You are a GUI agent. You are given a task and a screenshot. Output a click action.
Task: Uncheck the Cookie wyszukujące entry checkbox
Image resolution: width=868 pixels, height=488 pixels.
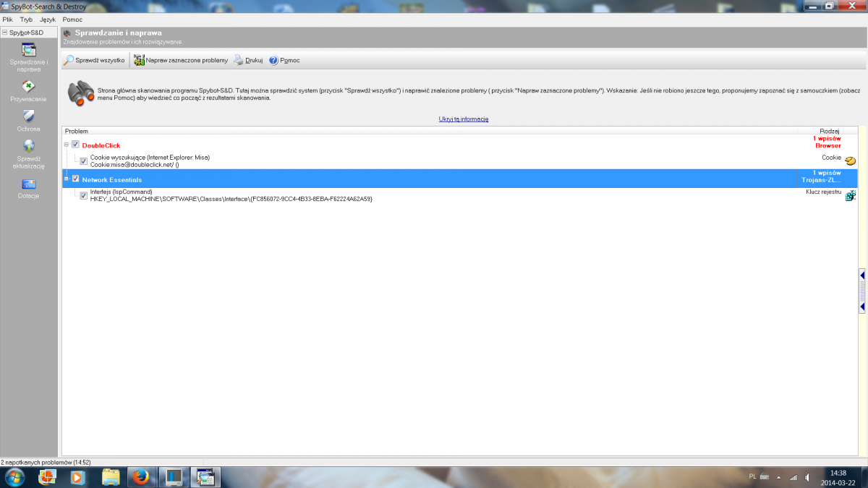coord(83,160)
